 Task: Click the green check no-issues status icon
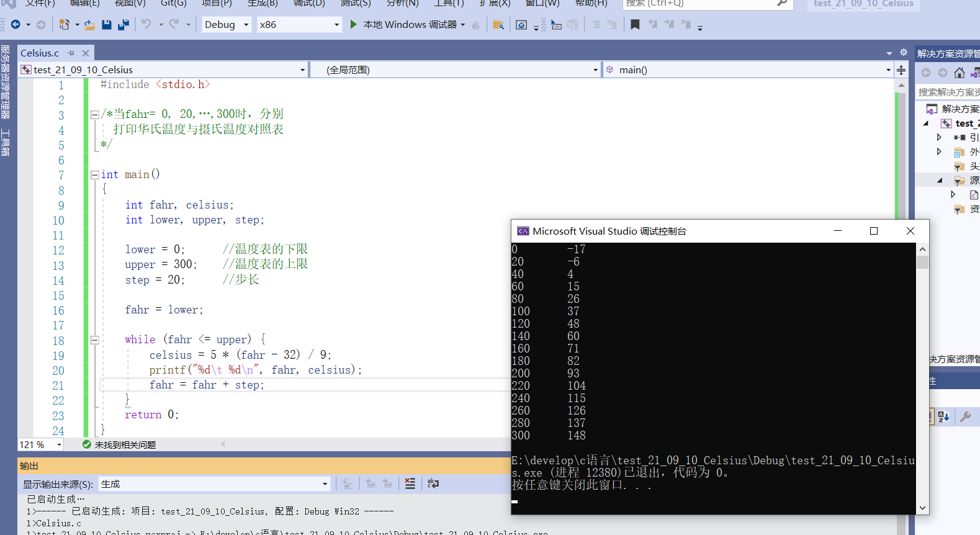click(87, 444)
